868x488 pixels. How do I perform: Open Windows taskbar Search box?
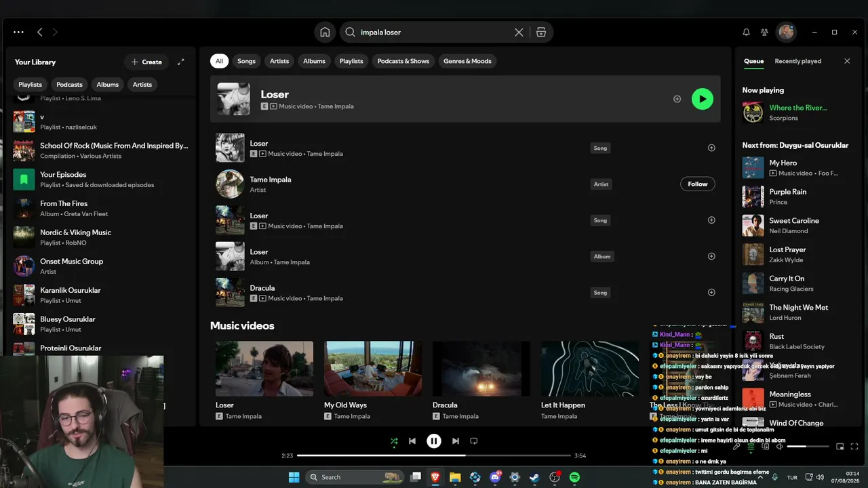click(x=354, y=477)
